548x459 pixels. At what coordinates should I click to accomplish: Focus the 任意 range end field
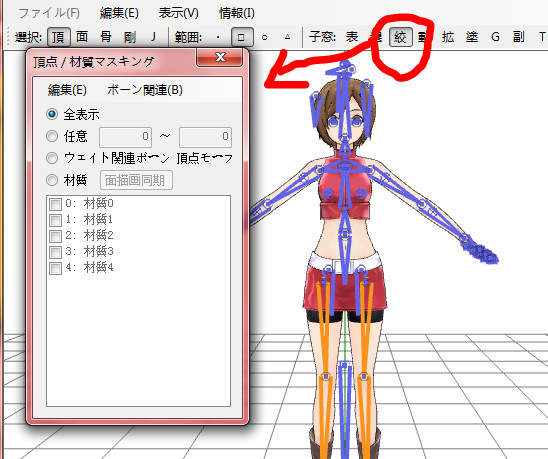[205, 137]
